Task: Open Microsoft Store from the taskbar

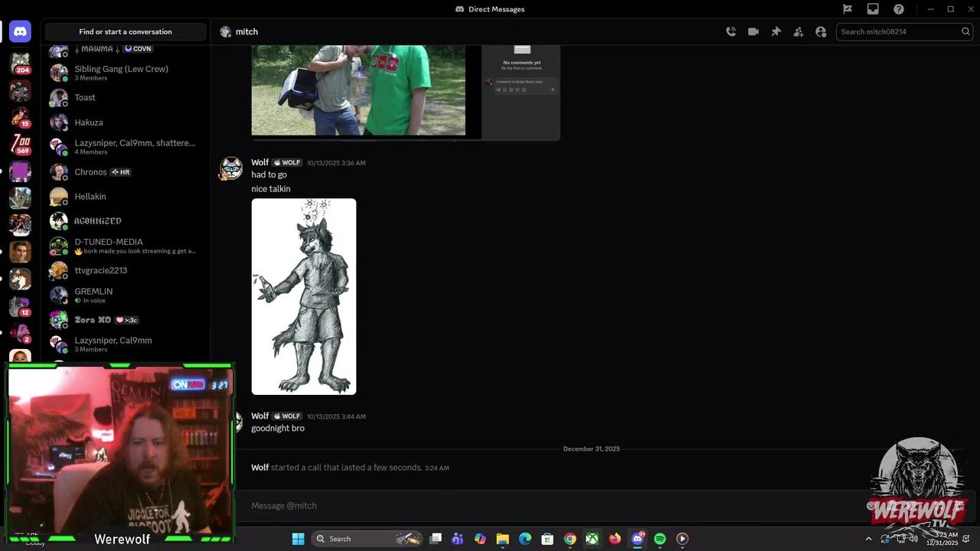Action: tap(547, 539)
